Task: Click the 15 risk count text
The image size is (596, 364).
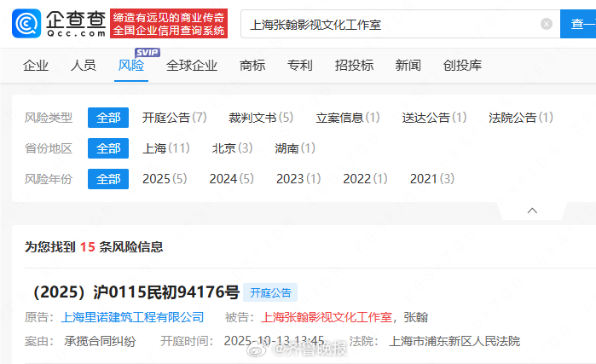Action: tap(88, 247)
